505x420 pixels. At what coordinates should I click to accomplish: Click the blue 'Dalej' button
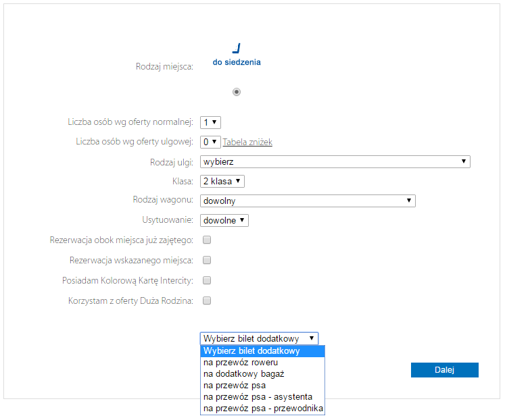tap(444, 370)
